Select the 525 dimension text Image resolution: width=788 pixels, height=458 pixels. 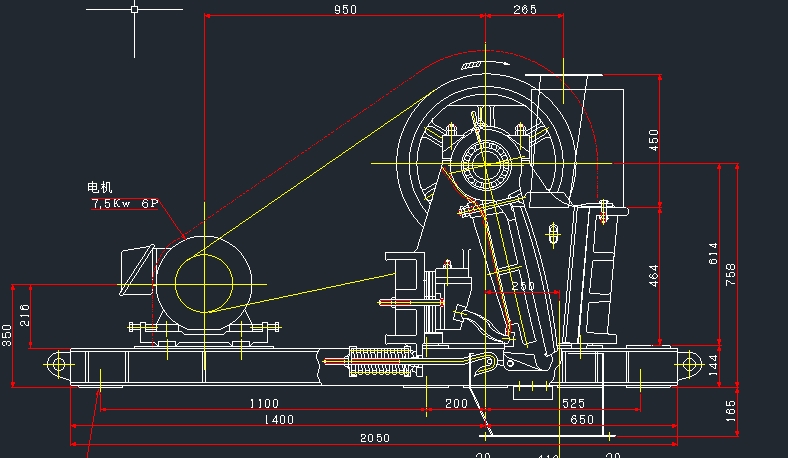click(x=573, y=403)
